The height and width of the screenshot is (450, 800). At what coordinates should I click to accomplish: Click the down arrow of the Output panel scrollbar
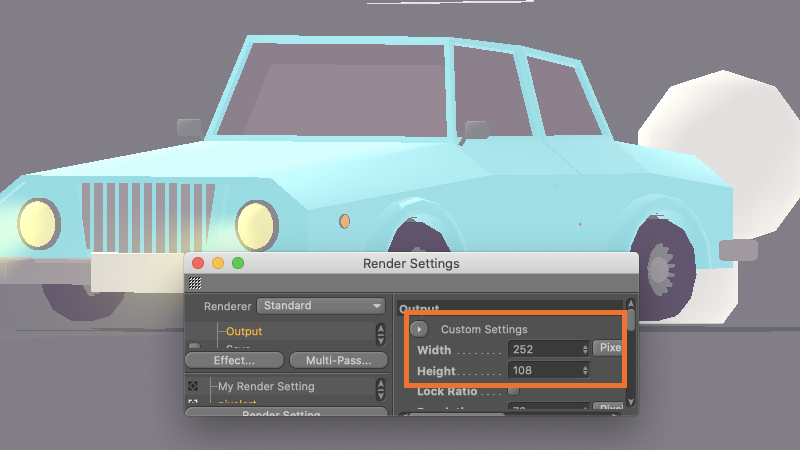631,402
